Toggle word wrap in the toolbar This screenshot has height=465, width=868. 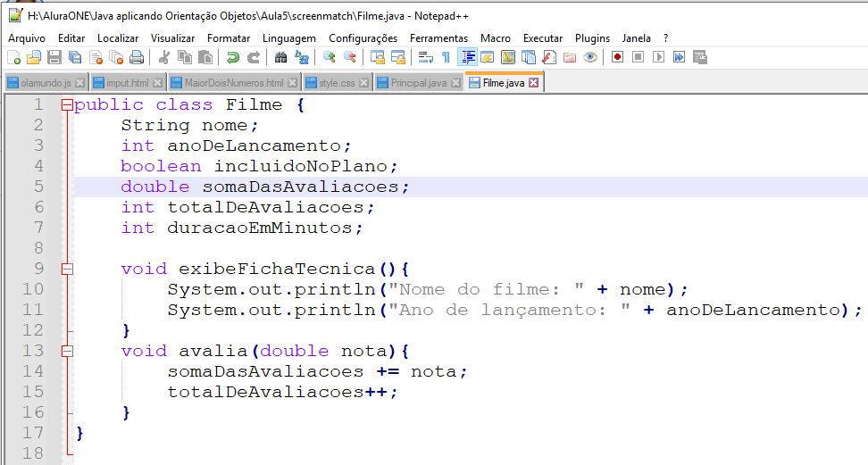426,57
